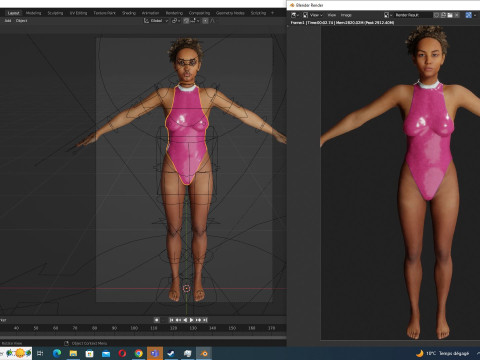
Task: Open Microsoft Edge from the taskbar
Action: click(x=57, y=353)
